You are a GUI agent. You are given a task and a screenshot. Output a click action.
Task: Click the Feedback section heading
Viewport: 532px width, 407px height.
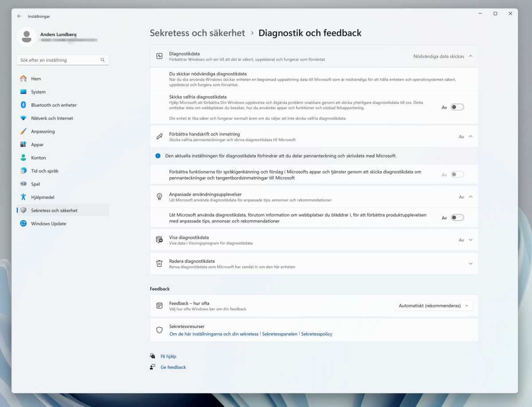[x=160, y=288]
